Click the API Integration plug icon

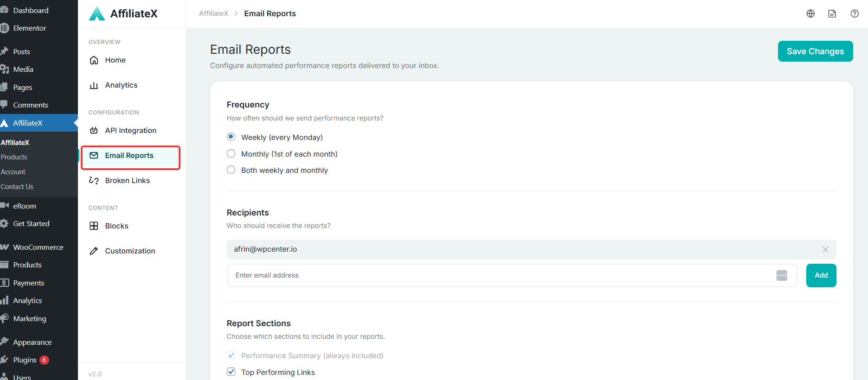click(94, 131)
